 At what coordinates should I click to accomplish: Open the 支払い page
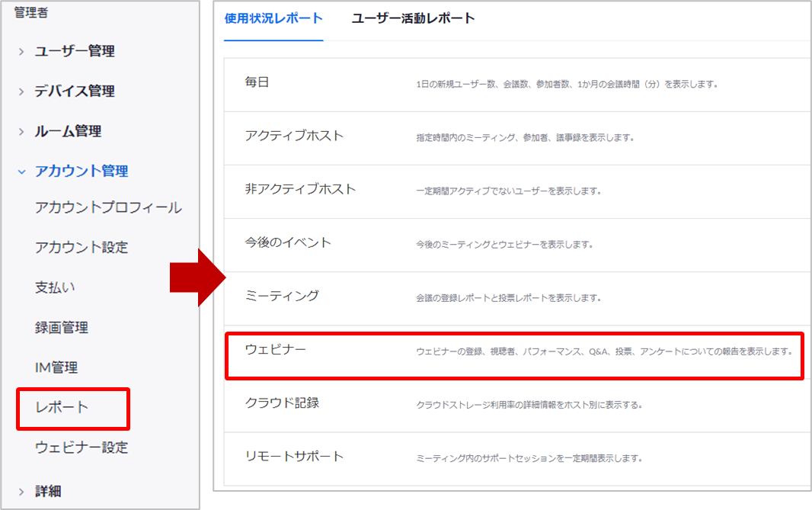pos(55,287)
